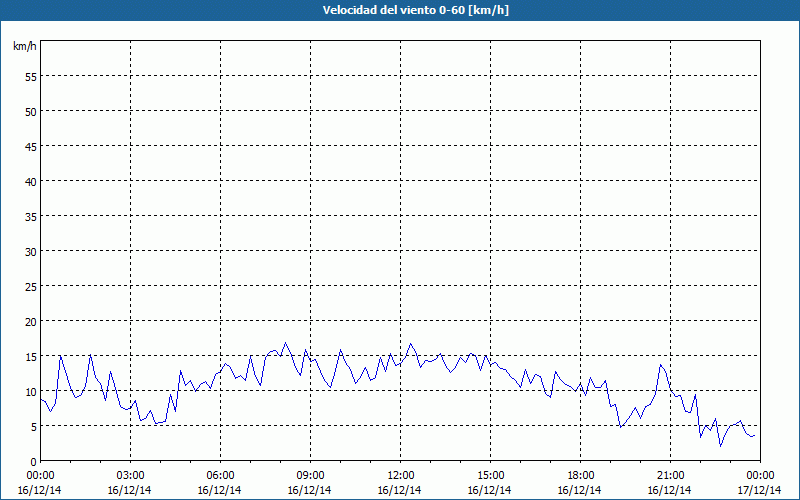Select the y-axis value 45
The height and width of the screenshot is (500, 800).
31,146
